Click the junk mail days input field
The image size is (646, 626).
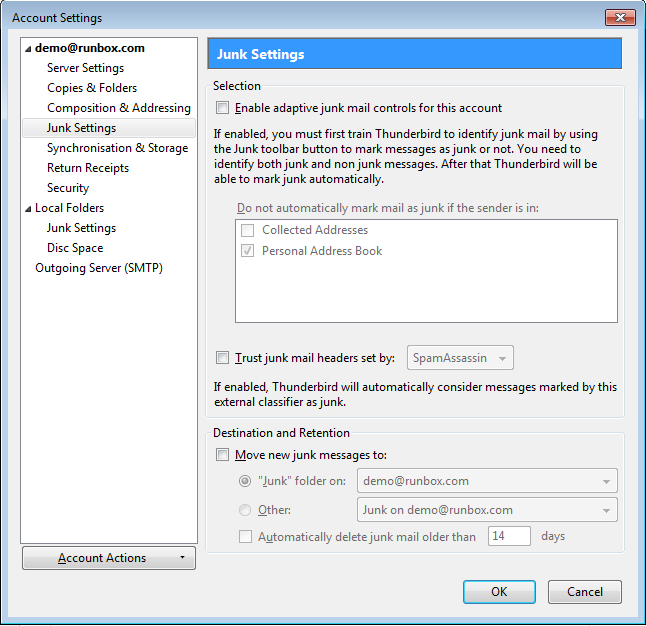click(x=508, y=537)
